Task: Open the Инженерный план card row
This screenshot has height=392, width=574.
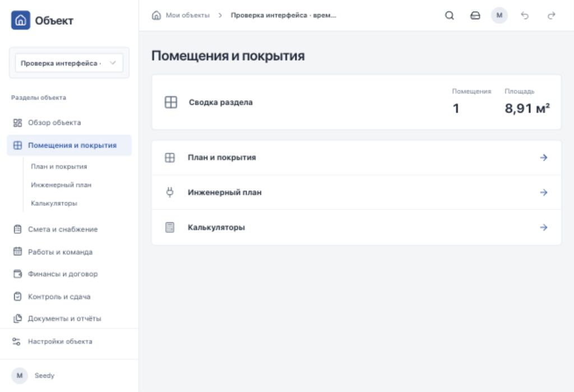Action: (356, 192)
